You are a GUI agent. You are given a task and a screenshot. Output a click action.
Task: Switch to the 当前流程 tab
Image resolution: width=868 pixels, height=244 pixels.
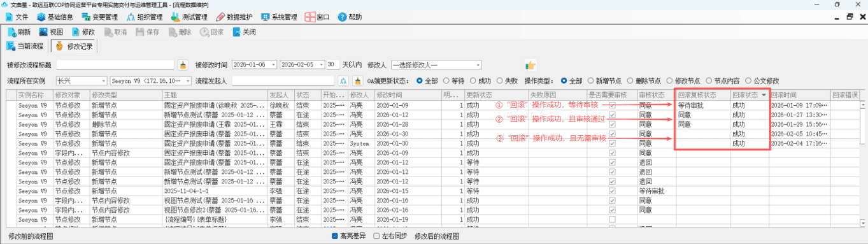coord(25,46)
